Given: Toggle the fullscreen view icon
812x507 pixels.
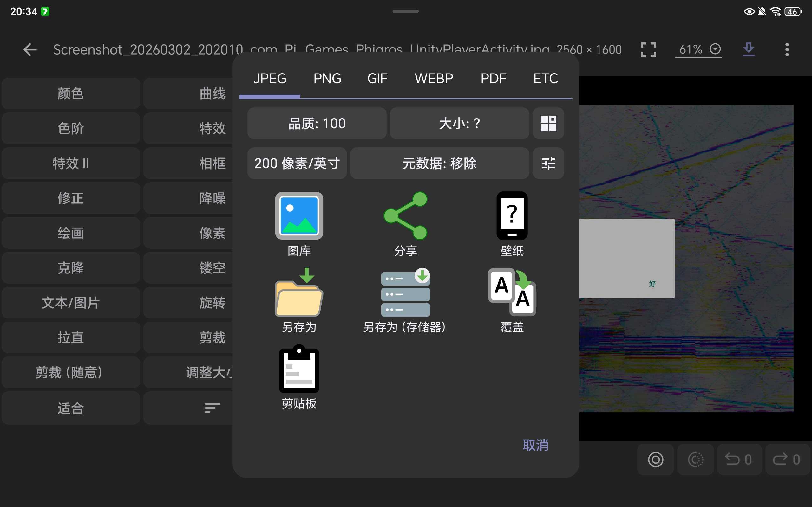Looking at the screenshot, I should pyautogui.click(x=648, y=50).
